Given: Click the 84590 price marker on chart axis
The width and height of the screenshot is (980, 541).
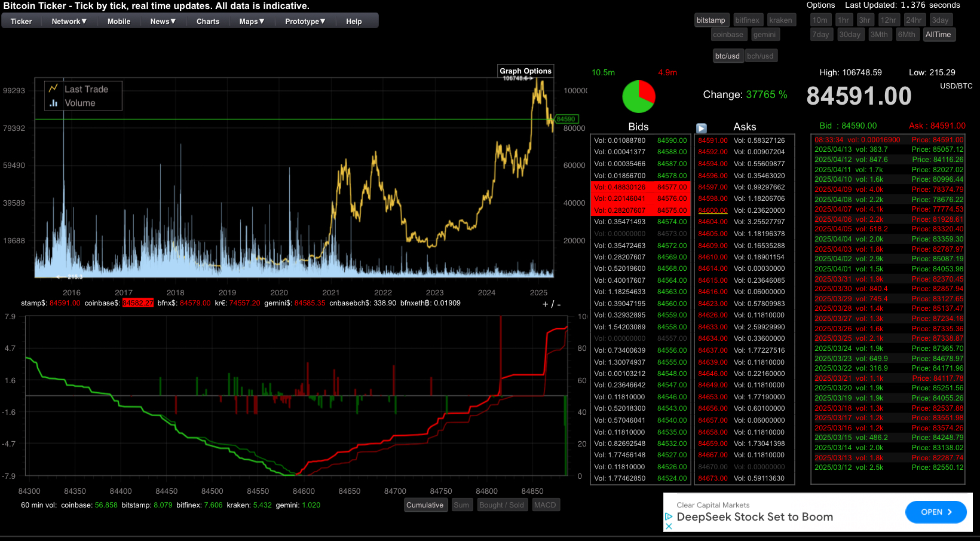Looking at the screenshot, I should tap(566, 119).
